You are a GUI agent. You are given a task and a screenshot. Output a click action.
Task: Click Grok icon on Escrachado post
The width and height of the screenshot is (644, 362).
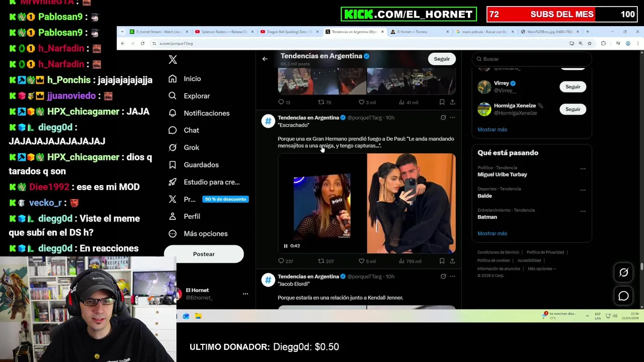(x=443, y=118)
